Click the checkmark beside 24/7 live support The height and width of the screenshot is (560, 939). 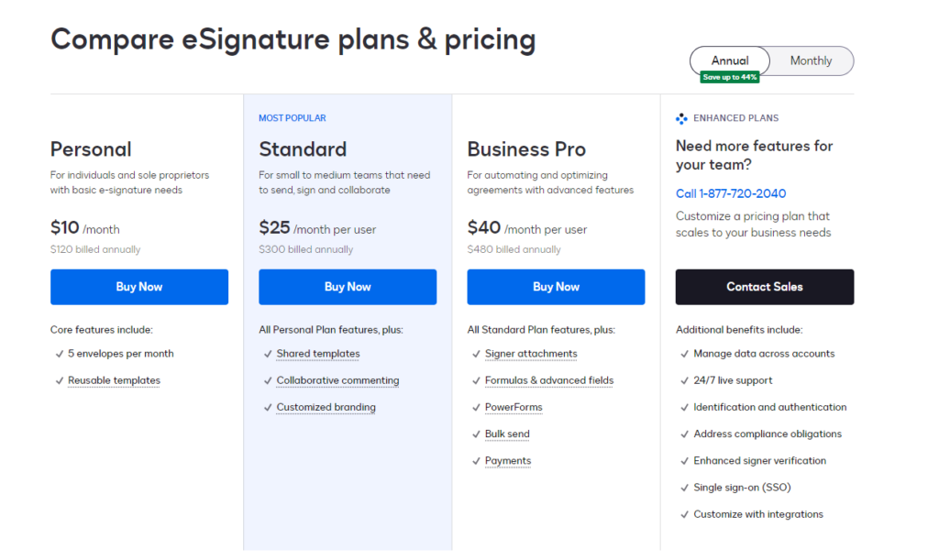pyautogui.click(x=684, y=380)
